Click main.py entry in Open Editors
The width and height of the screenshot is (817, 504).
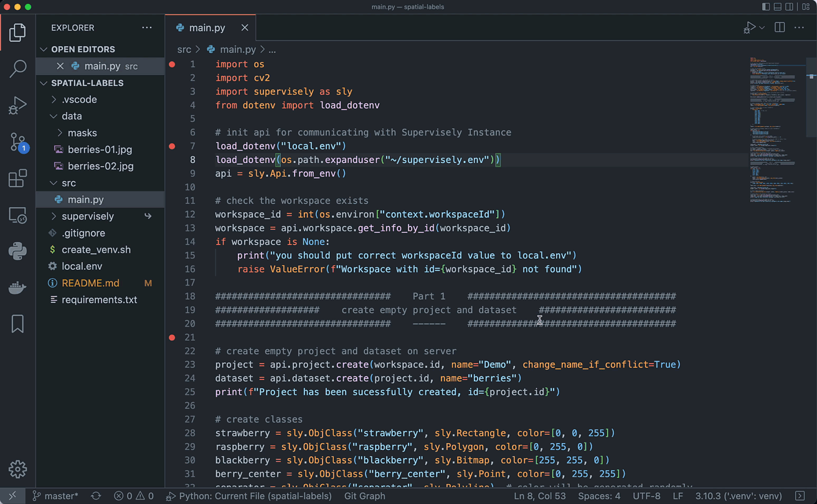[x=100, y=66]
